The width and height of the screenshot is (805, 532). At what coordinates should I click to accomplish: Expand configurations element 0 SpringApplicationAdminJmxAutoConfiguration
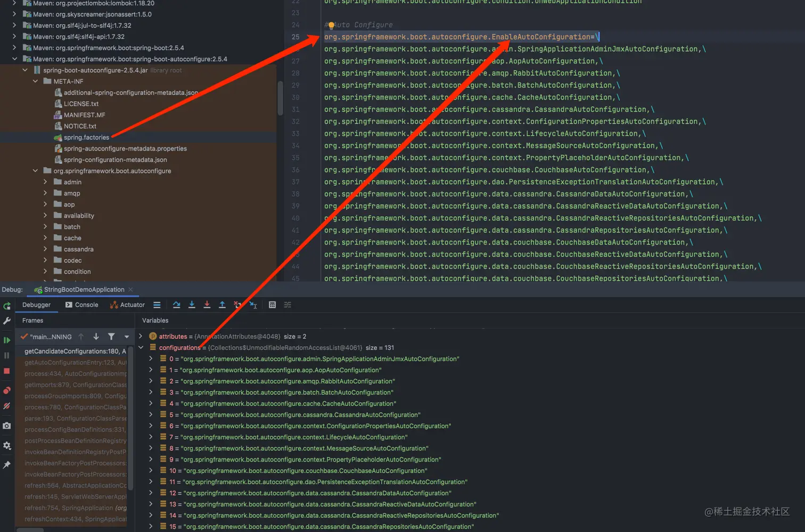[x=151, y=359]
